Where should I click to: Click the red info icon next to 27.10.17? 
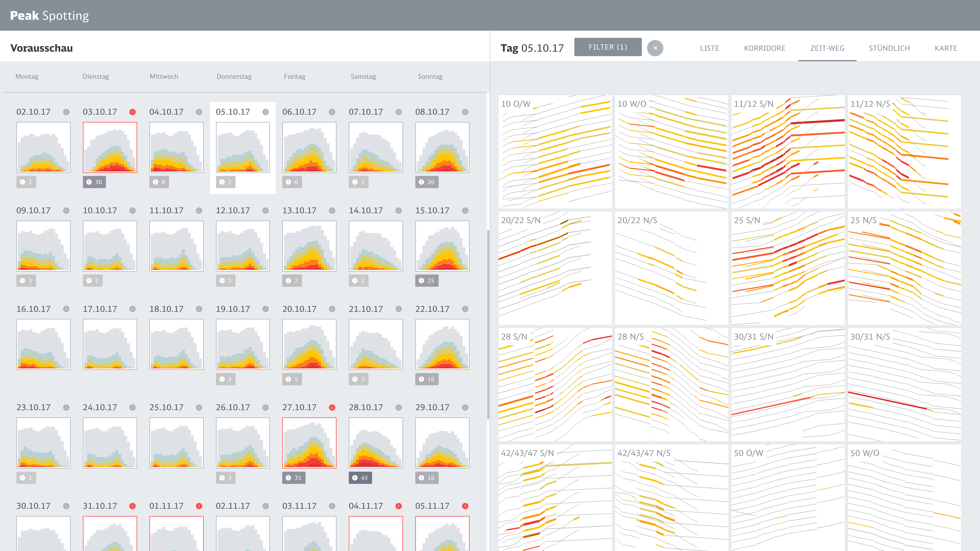point(332,407)
